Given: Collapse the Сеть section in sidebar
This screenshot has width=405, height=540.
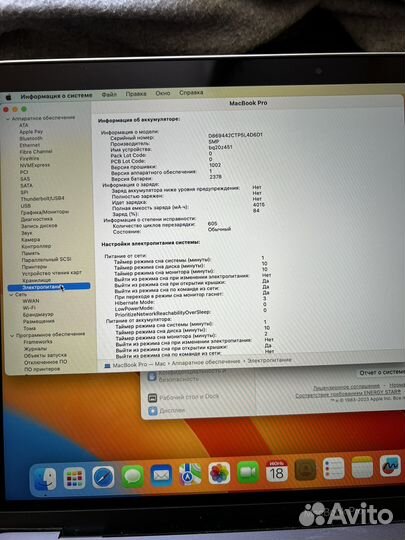Looking at the screenshot, I should (11, 295).
